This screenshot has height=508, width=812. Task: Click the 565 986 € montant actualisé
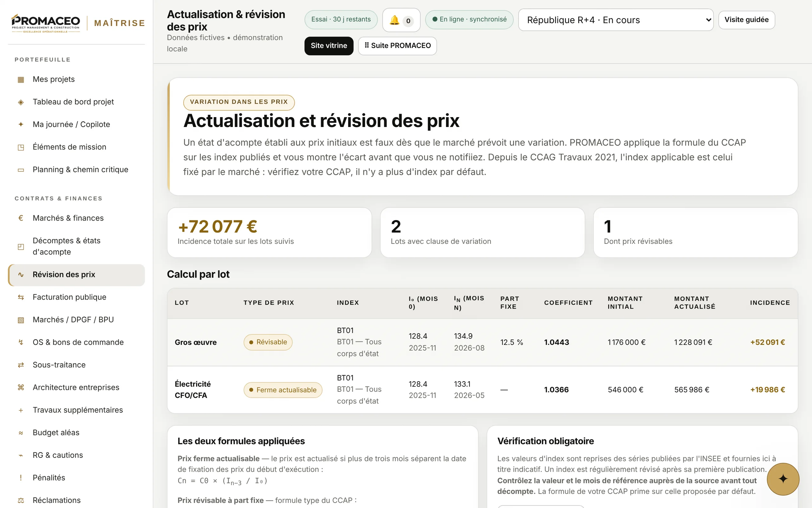692,390
